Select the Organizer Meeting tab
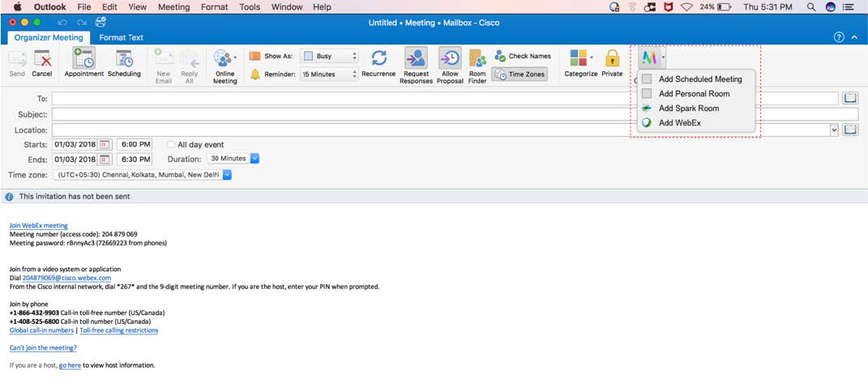The height and width of the screenshot is (379, 868). (x=49, y=37)
